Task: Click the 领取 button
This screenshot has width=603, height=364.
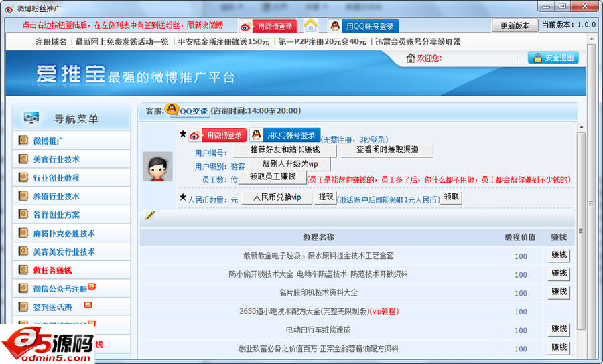Action: pyautogui.click(x=451, y=197)
